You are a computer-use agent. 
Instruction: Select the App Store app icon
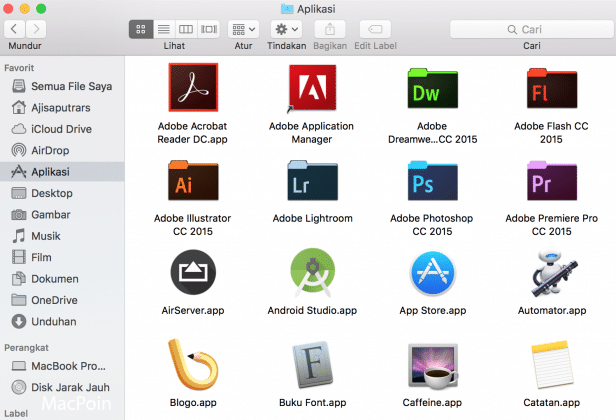[433, 273]
